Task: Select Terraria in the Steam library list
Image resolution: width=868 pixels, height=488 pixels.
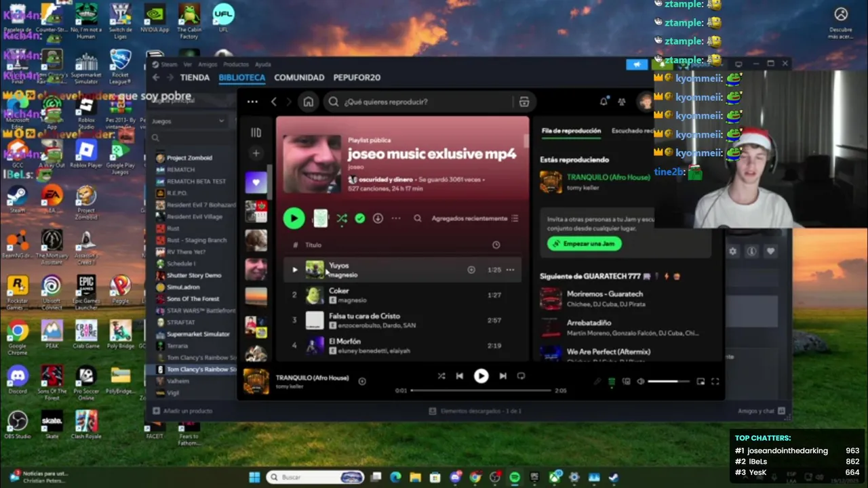Action: [x=178, y=346]
